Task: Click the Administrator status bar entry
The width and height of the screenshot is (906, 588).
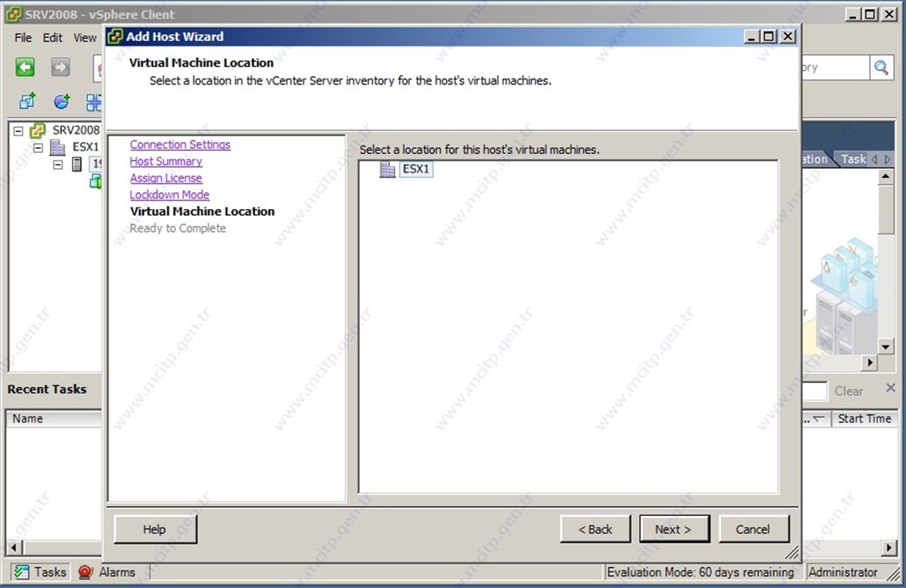Action: click(x=842, y=572)
